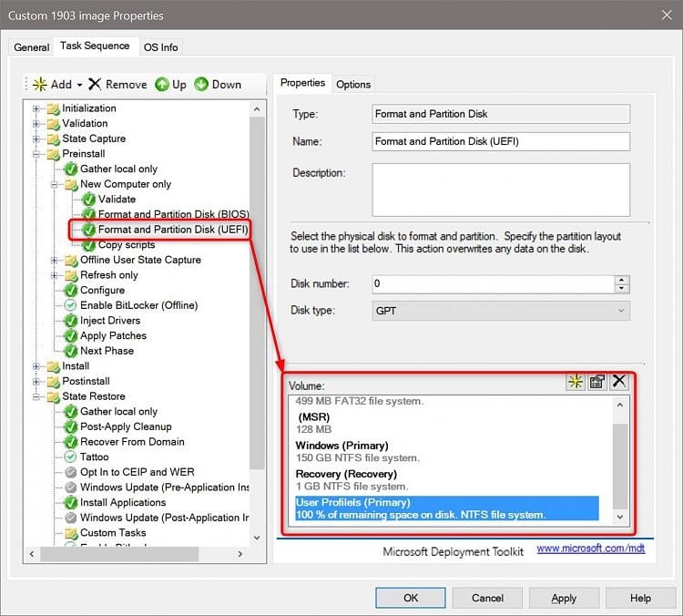Image resolution: width=683 pixels, height=616 pixels.
Task: Click the green Up arrow icon
Action: tap(162, 84)
